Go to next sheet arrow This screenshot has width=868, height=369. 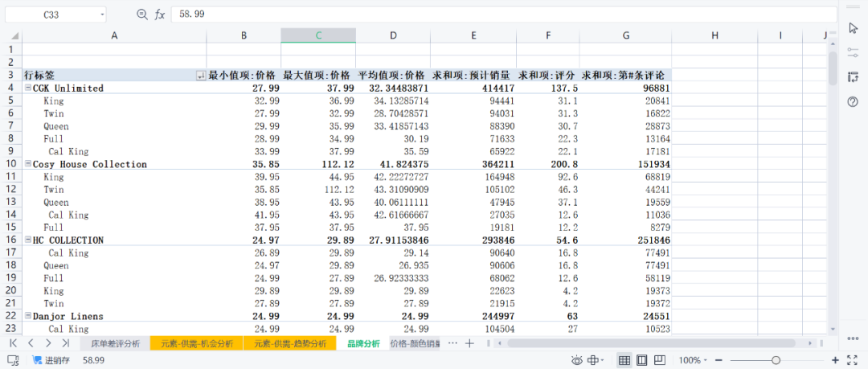pyautogui.click(x=49, y=343)
